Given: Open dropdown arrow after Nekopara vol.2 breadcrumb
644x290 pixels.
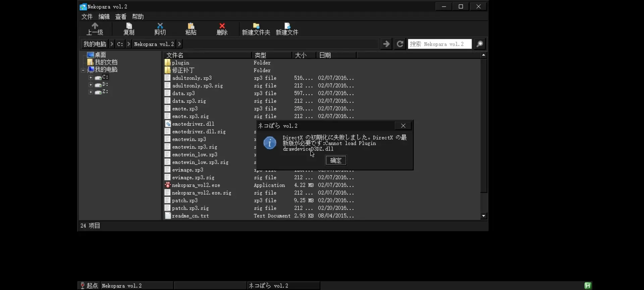Looking at the screenshot, I should 179,44.
